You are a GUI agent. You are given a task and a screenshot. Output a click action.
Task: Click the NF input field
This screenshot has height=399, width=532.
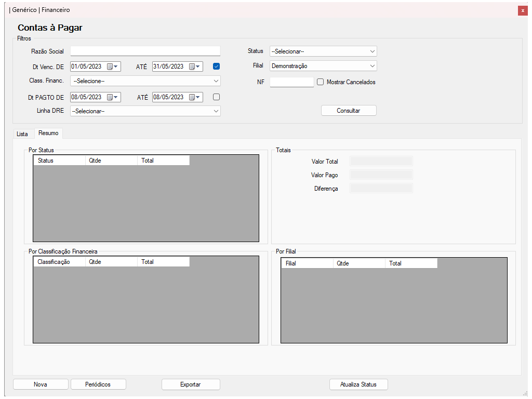coord(291,82)
